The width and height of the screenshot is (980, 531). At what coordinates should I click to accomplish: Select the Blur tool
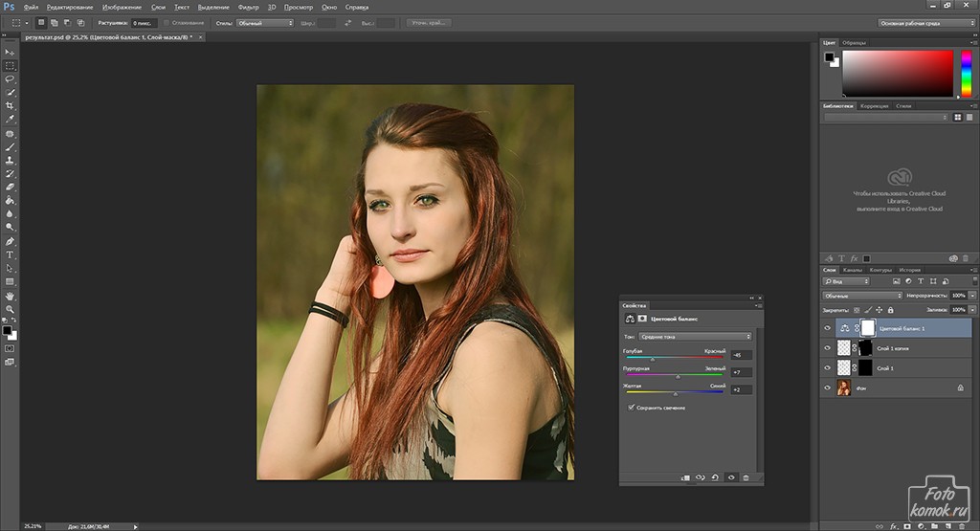click(x=10, y=213)
